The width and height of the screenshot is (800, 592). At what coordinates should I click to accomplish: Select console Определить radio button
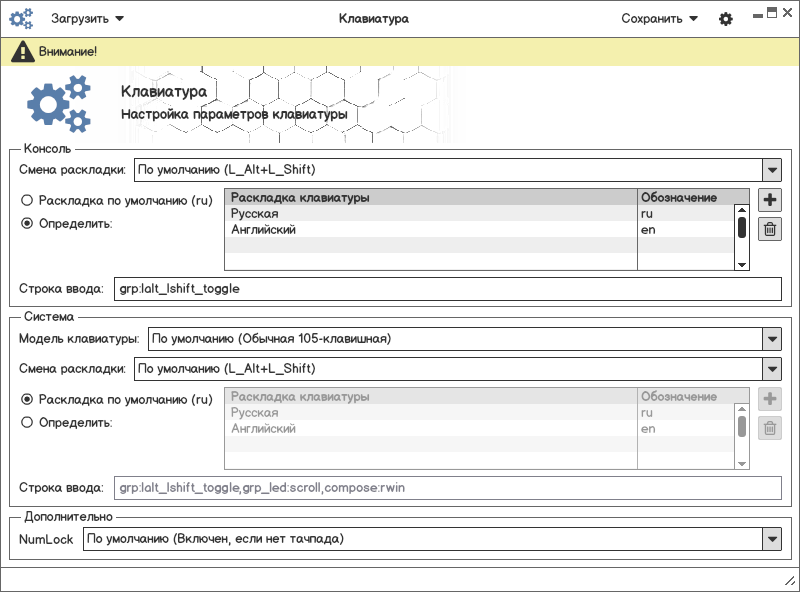(x=27, y=223)
